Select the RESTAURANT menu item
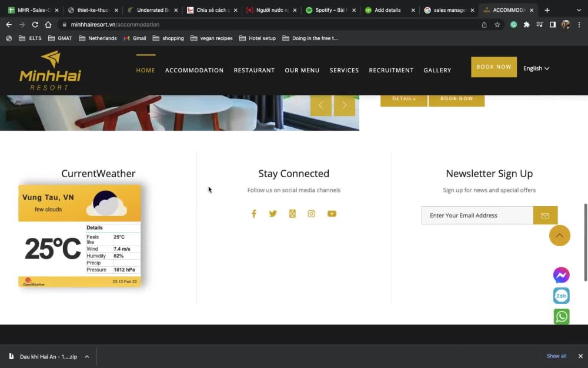The height and width of the screenshot is (368, 588). [x=254, y=70]
